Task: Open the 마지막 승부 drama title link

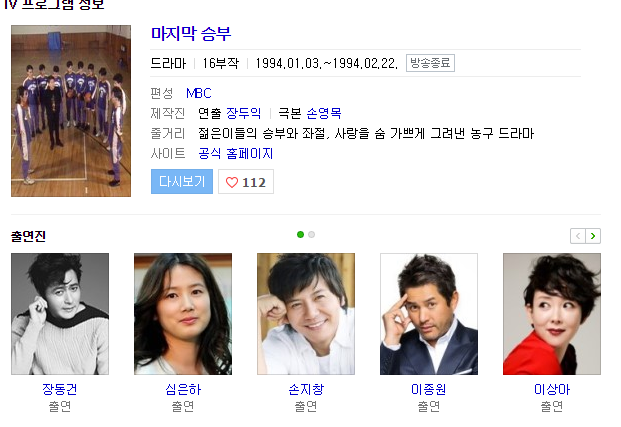Action: [191, 33]
